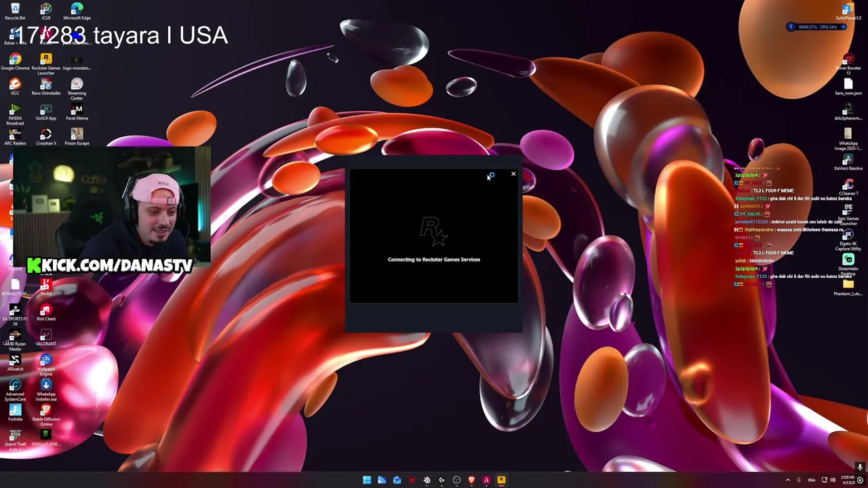Open Streaming Center desktop icon
This screenshot has width=868, height=488.
pos(77,89)
